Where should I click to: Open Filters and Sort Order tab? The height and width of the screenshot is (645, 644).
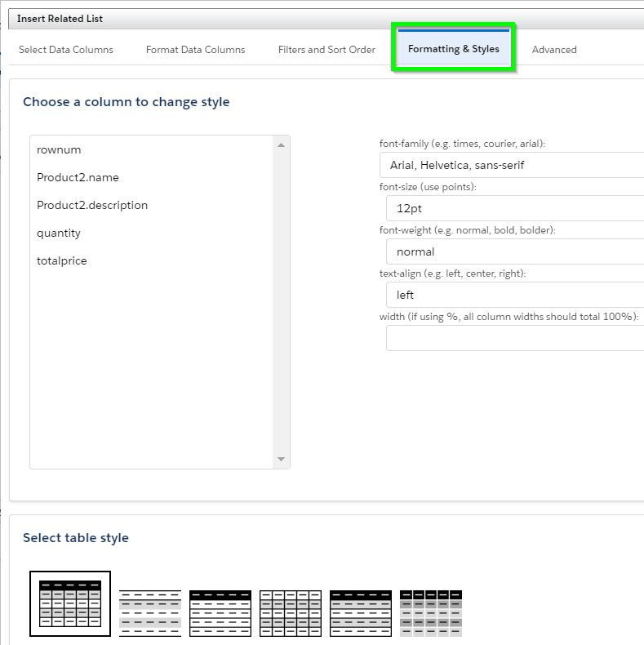click(x=326, y=50)
